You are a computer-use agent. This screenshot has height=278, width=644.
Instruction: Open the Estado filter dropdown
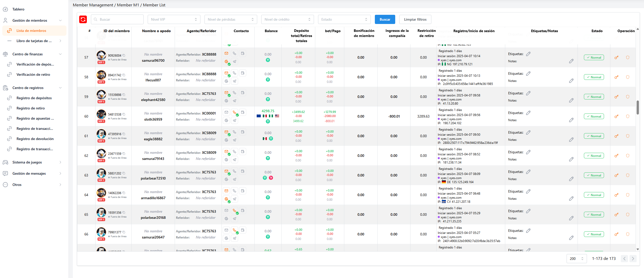pyautogui.click(x=344, y=19)
